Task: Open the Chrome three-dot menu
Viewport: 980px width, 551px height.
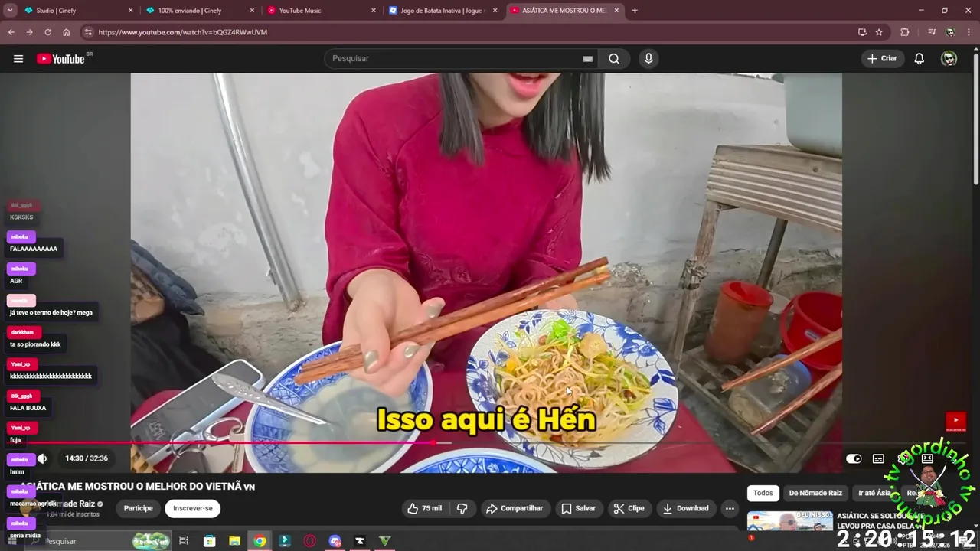Action: click(969, 32)
